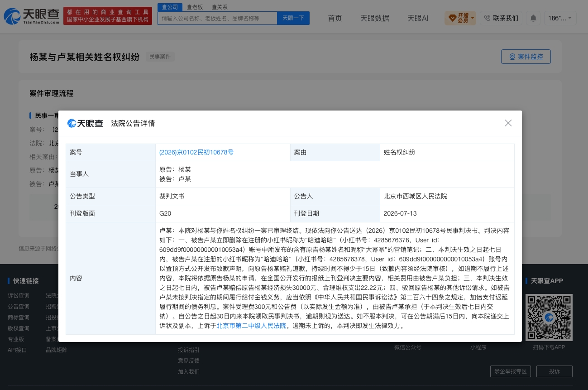588x390 pixels.
Task: Close the court announcement details dialog
Action: pyautogui.click(x=508, y=123)
